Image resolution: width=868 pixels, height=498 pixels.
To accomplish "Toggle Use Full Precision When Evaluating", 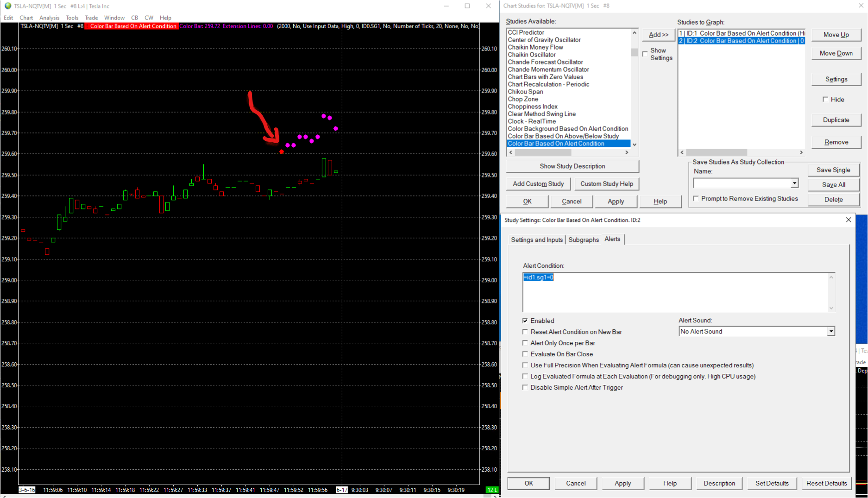I will (525, 365).
